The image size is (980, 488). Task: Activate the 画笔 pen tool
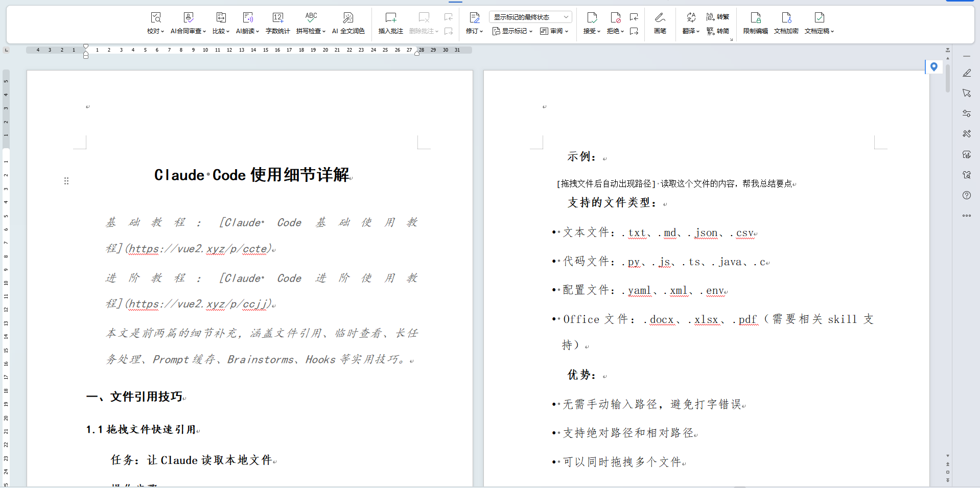[x=660, y=24]
